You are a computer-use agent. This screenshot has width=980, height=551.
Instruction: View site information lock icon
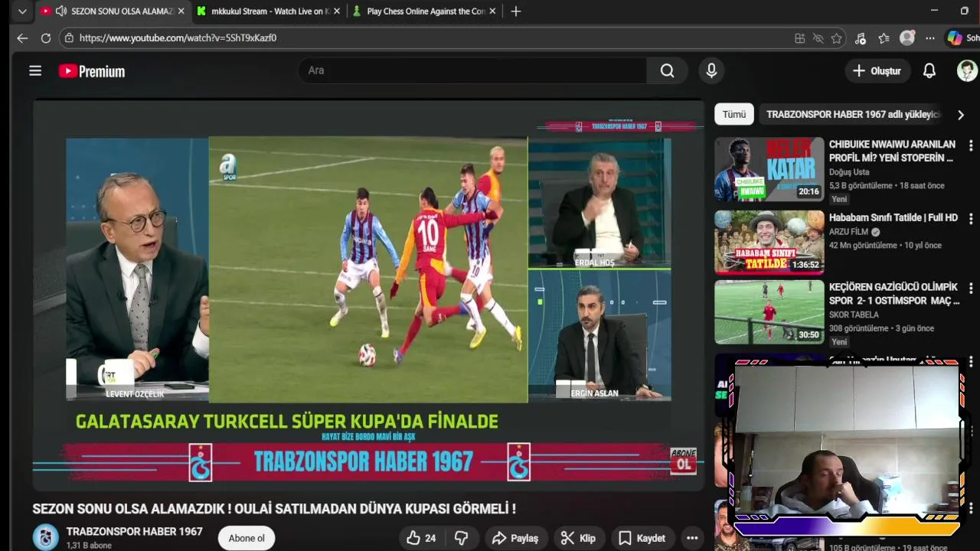[x=69, y=37]
